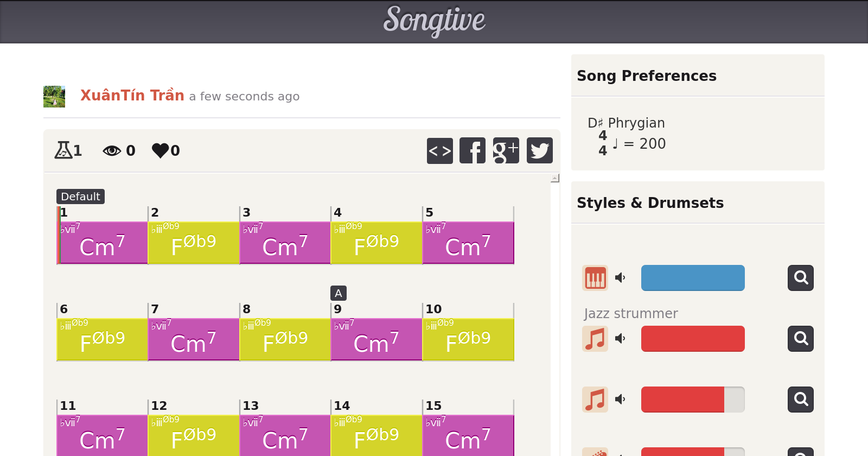Screen dimensions: 868x456
Task: Mute the third instrument row speaker
Action: (x=620, y=400)
